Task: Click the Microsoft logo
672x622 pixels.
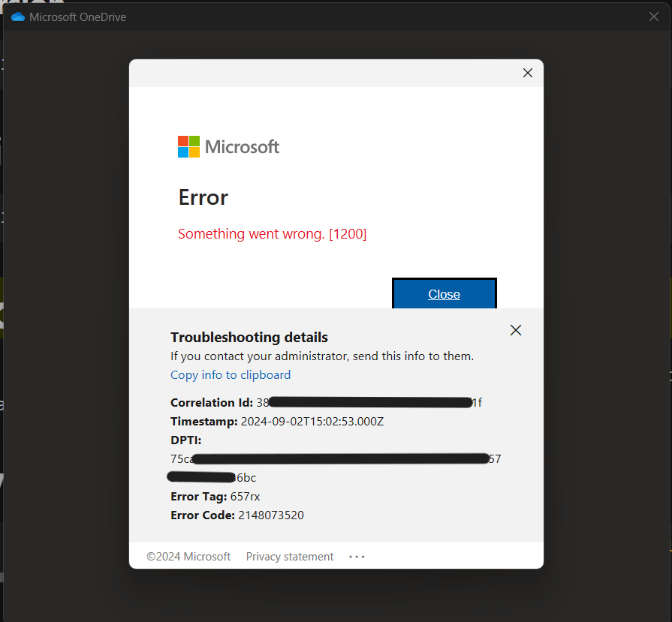Action: 228,147
